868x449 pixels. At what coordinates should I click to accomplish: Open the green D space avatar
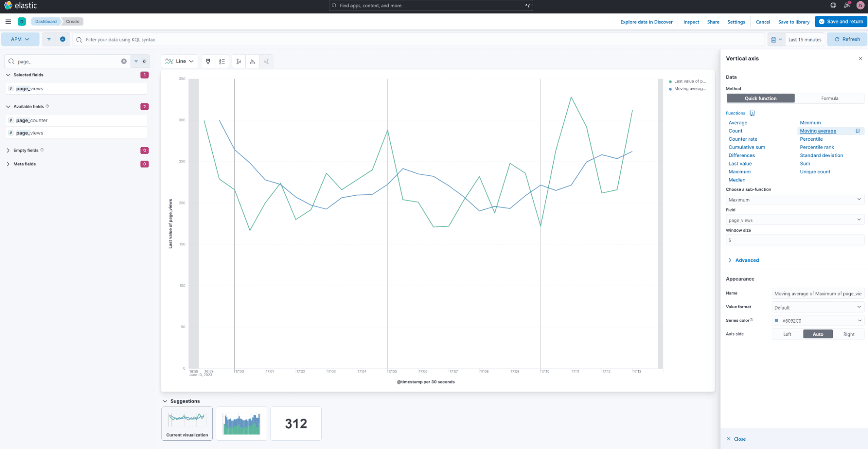[x=22, y=21]
